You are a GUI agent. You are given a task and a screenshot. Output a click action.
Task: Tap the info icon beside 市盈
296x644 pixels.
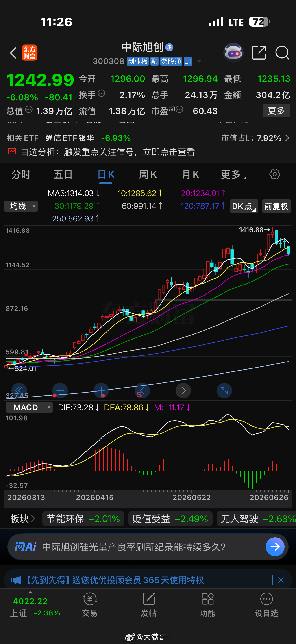point(179,109)
